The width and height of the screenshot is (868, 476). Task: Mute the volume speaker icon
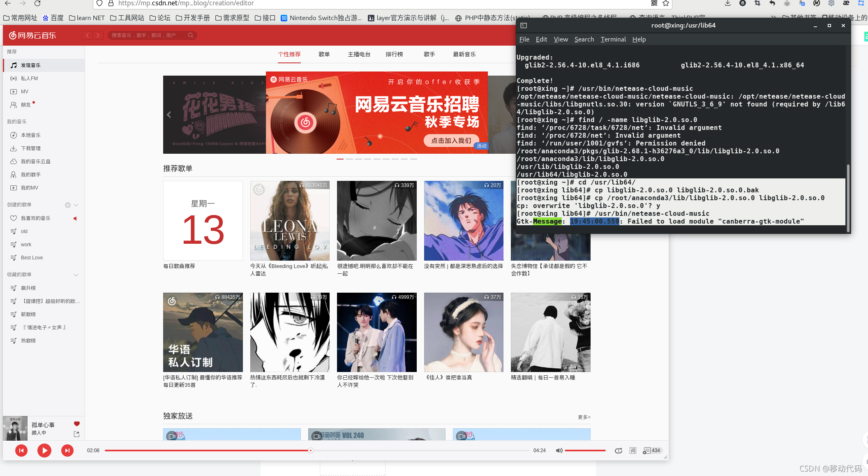pos(559,450)
